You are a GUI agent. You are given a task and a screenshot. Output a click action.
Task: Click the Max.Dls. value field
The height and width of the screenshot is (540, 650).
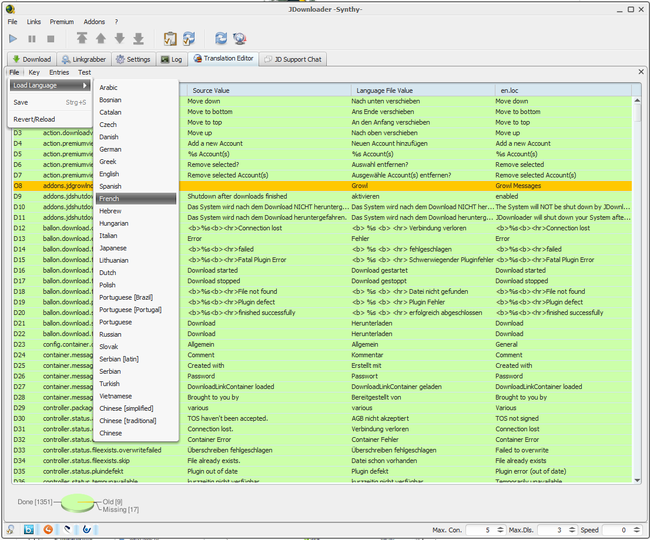[x=553, y=530]
